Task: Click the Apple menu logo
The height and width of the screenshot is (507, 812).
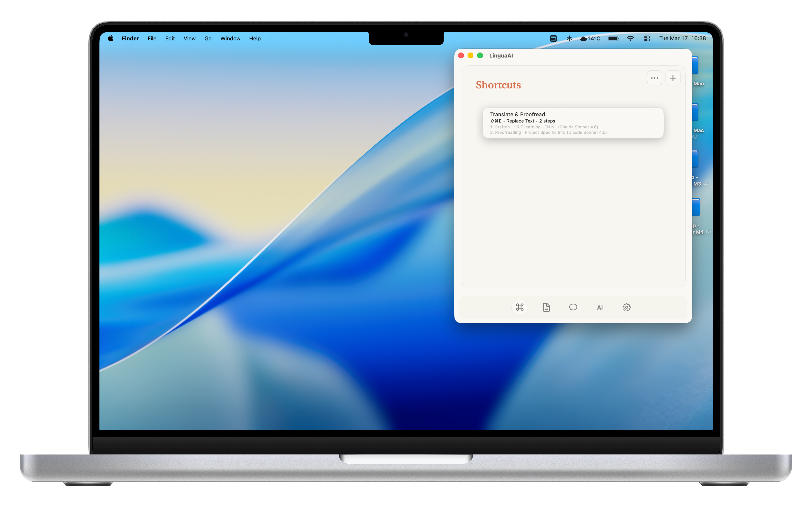Action: point(110,39)
